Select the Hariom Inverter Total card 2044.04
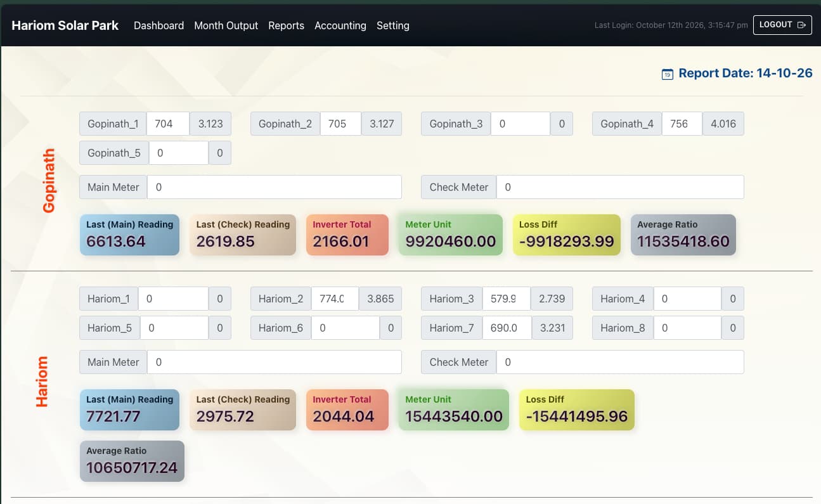The image size is (821, 504). (347, 410)
